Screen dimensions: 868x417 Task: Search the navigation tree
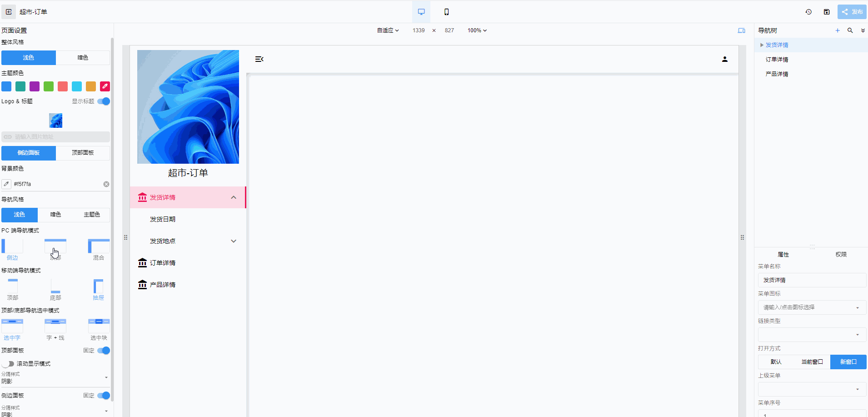850,30
